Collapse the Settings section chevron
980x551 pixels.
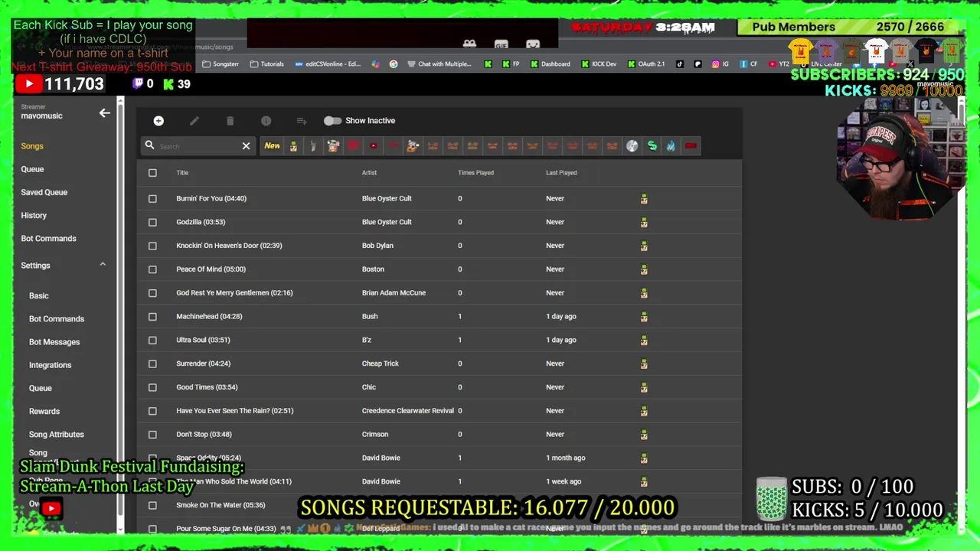click(103, 265)
